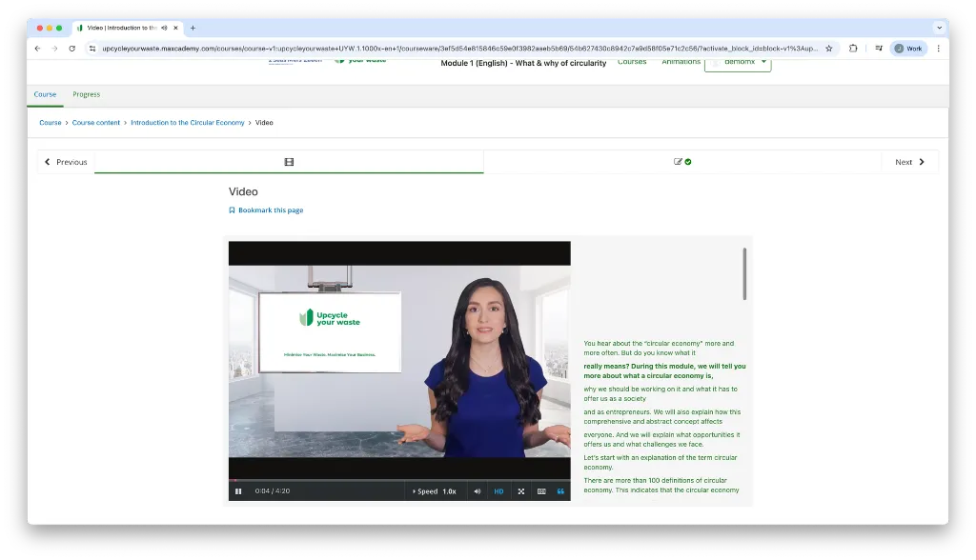Toggle closed captions on the video

tap(541, 491)
